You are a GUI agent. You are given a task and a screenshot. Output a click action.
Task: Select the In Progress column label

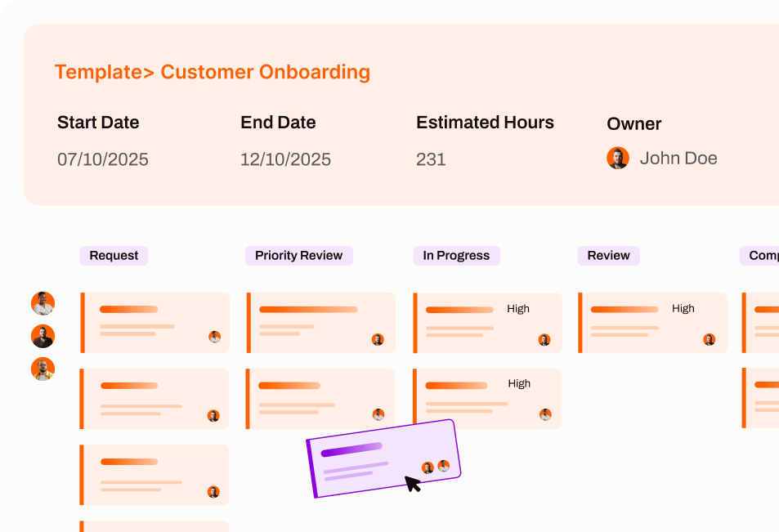(456, 256)
